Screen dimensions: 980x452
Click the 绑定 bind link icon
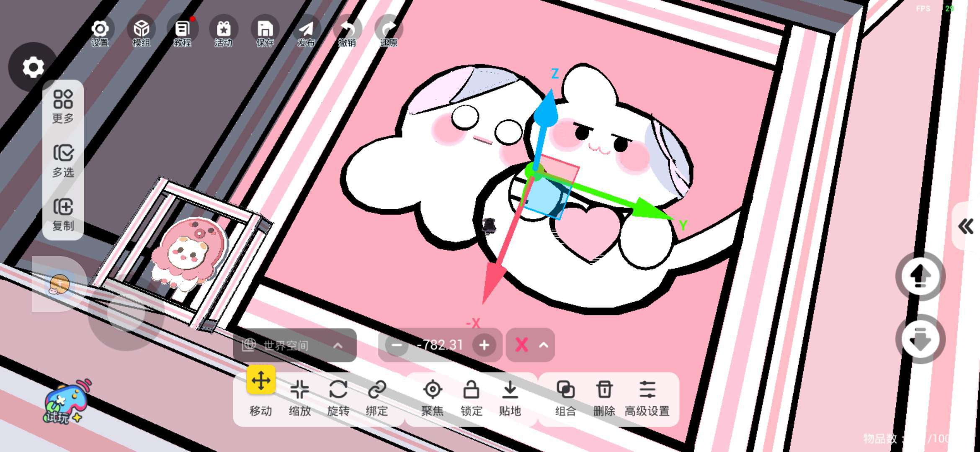pos(377,390)
